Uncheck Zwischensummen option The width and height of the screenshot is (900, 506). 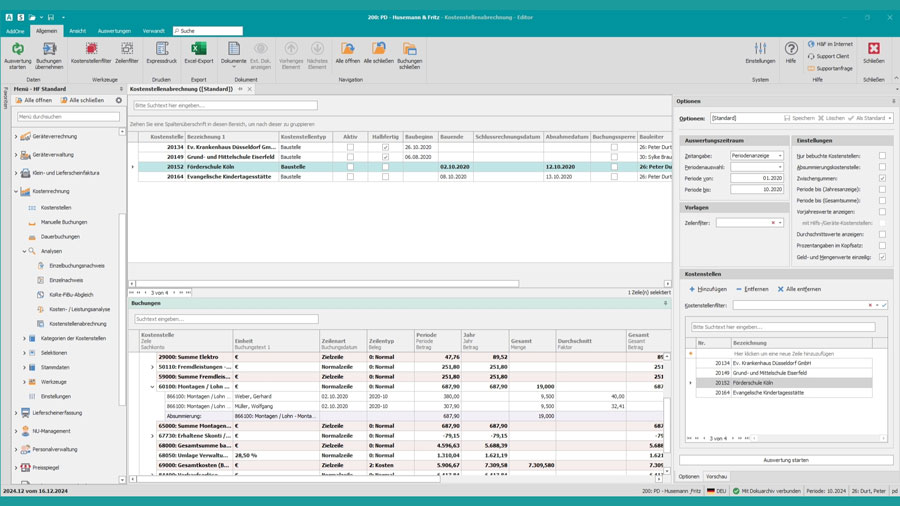(882, 178)
